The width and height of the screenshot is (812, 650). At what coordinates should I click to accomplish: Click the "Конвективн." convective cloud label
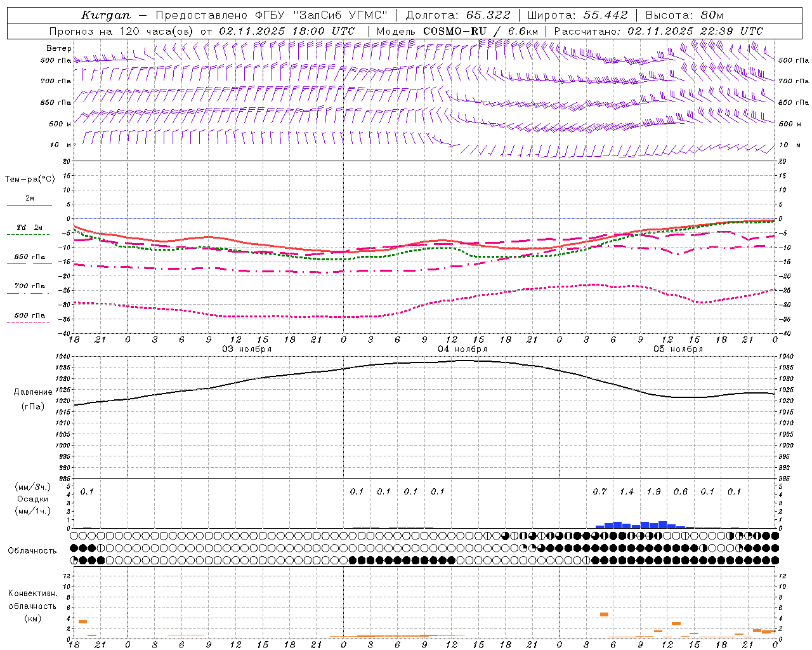[33, 594]
